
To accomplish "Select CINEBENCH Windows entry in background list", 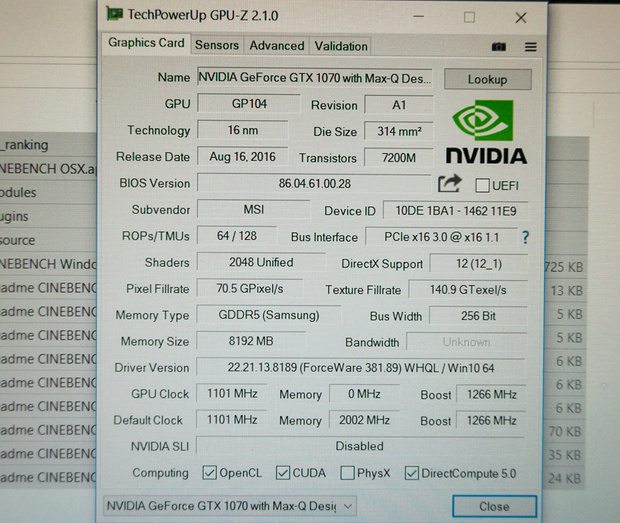I will [x=47, y=264].
